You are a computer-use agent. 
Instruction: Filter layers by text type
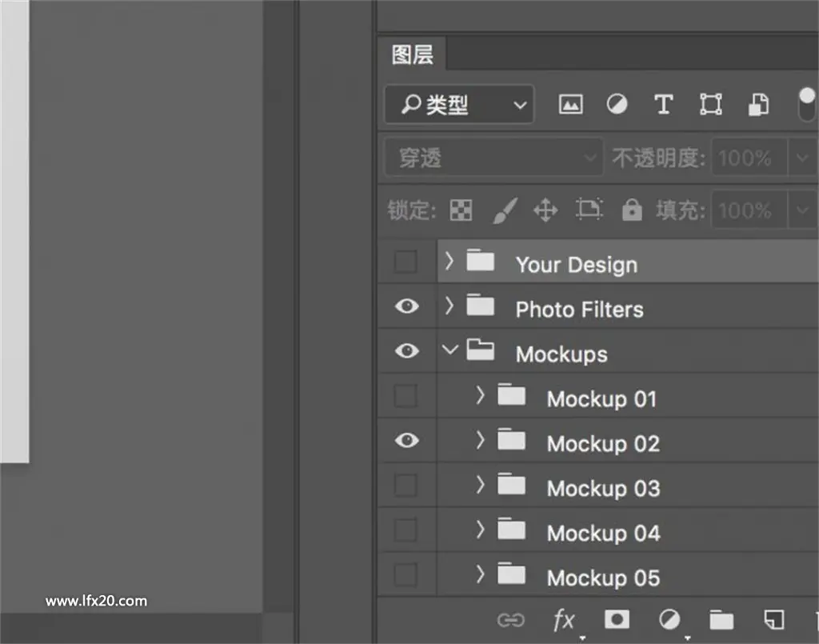[663, 104]
